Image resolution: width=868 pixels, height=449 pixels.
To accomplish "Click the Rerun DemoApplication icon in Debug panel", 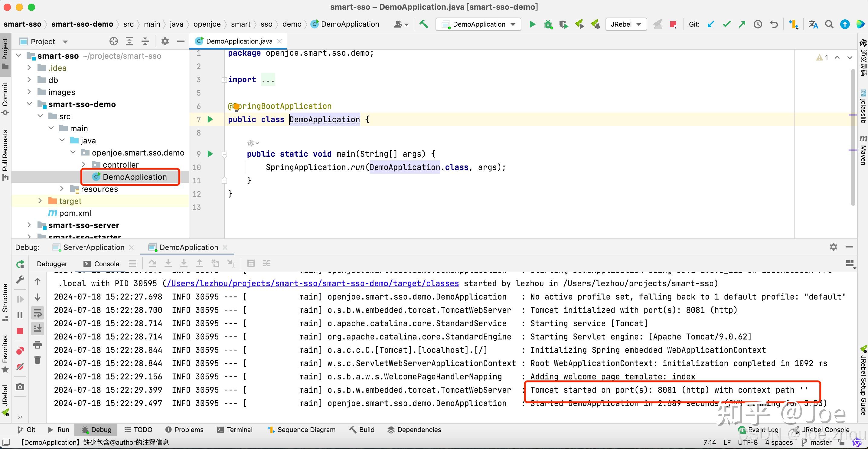I will point(20,264).
